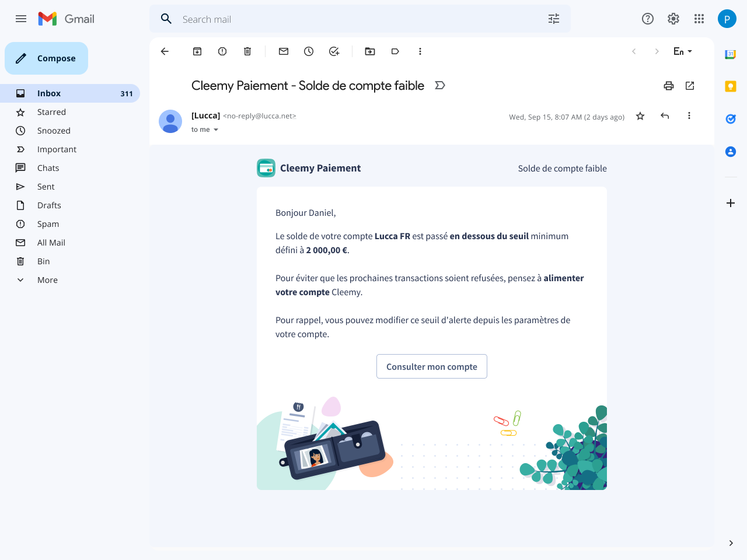The width and height of the screenshot is (747, 560).
Task: Go to the older conversation arrow
Action: coord(657,51)
